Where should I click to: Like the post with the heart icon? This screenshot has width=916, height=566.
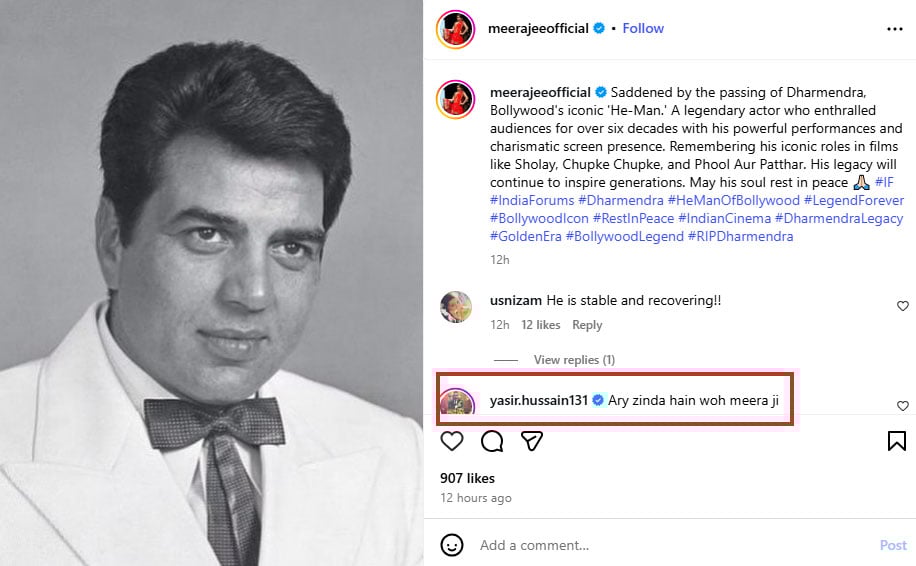[452, 441]
